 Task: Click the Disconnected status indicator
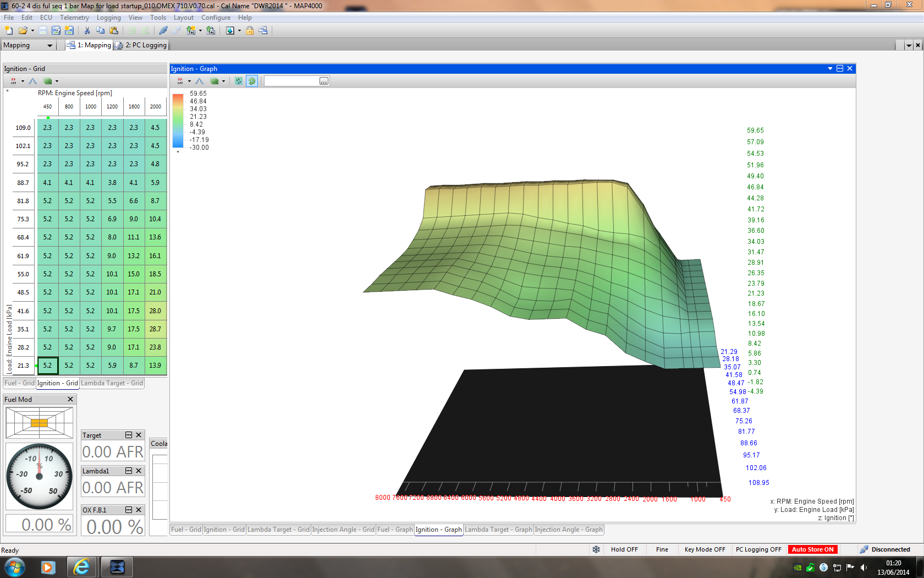884,549
